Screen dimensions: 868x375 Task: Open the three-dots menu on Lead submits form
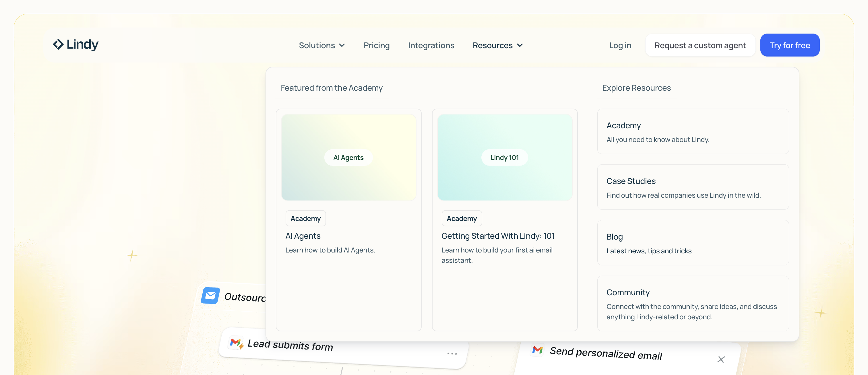(x=452, y=353)
